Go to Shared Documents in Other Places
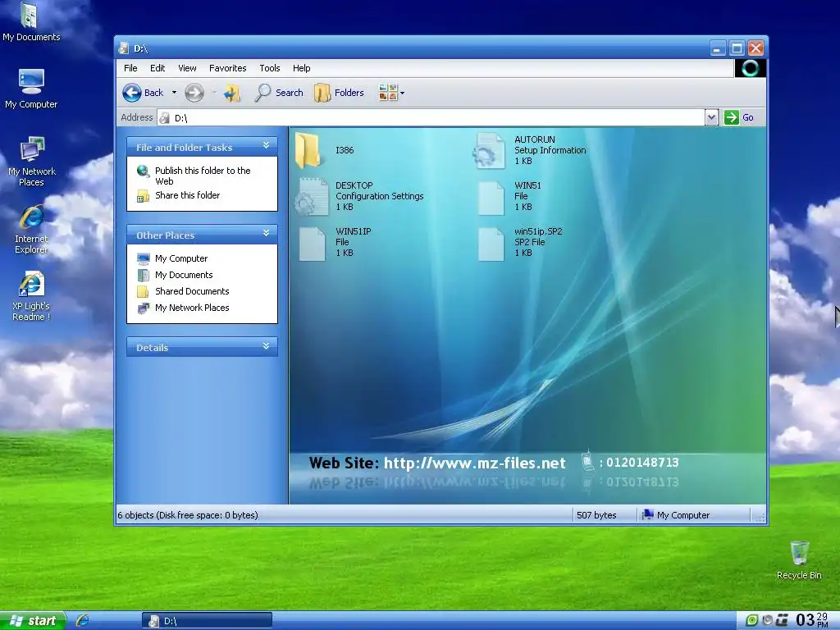 coord(192,291)
